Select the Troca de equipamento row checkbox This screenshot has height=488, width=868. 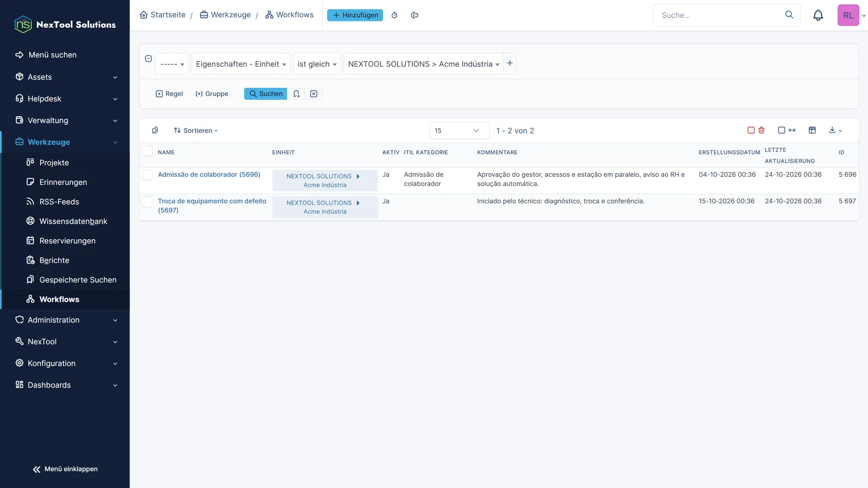(x=147, y=202)
